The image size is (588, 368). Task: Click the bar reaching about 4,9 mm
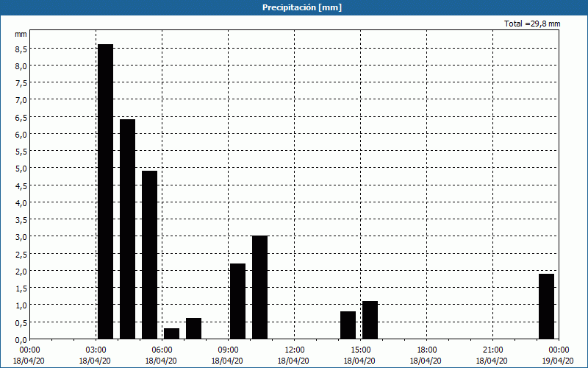coord(150,255)
